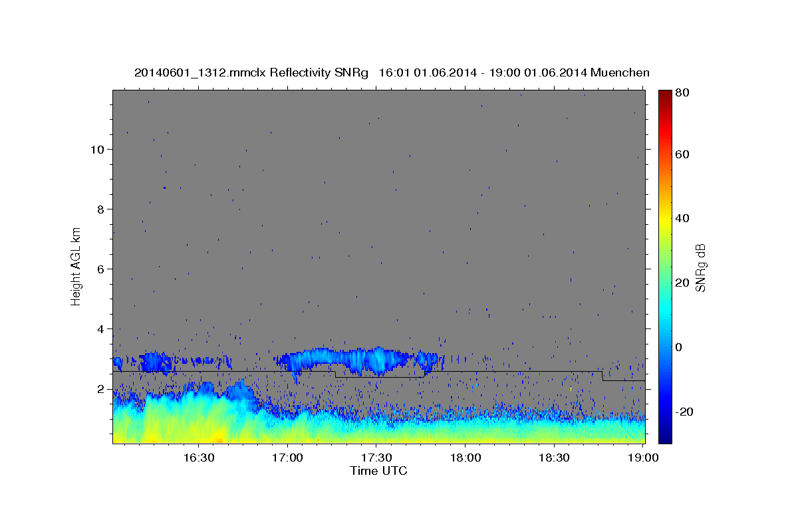The height and width of the screenshot is (532, 798).
Task: Click the height tick label 2
Action: (101, 389)
